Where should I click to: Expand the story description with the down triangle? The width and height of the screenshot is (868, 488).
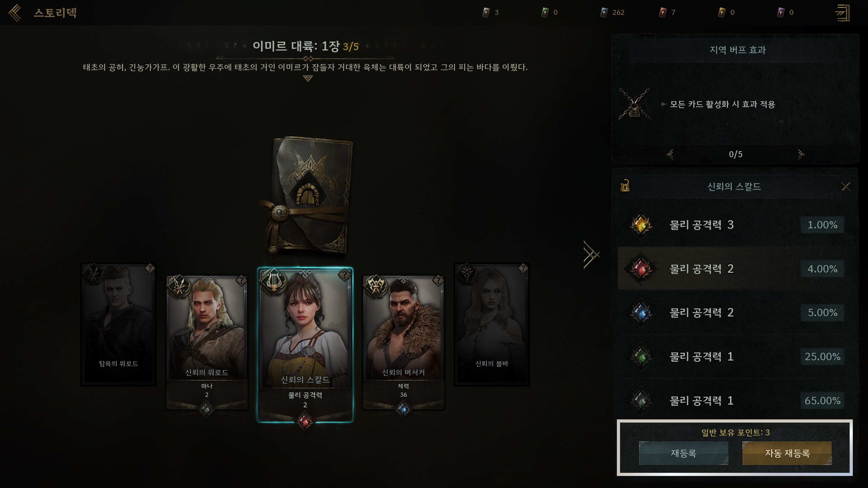(x=308, y=78)
